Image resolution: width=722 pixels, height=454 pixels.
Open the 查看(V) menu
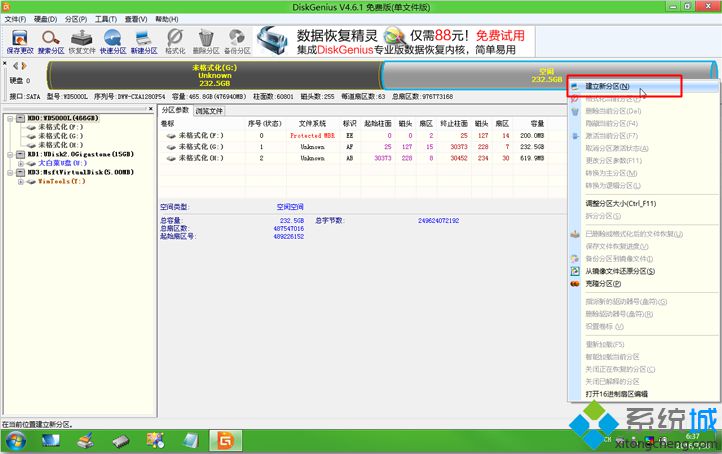tap(136, 19)
